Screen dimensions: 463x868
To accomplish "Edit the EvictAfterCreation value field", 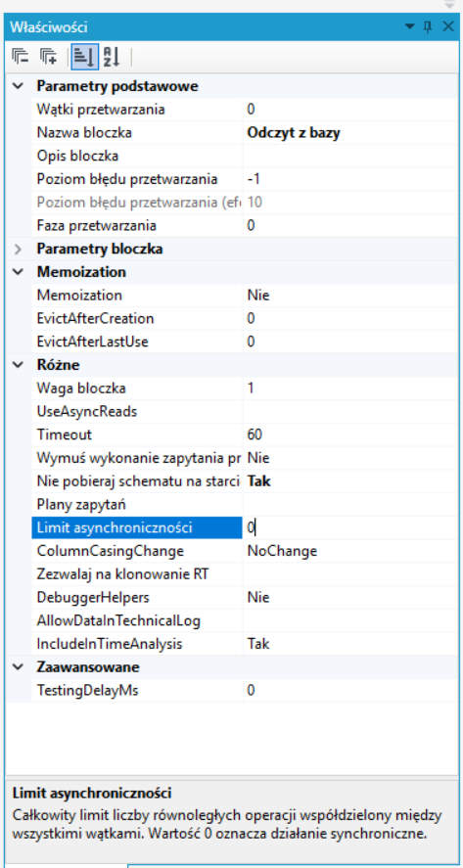I will (x=349, y=319).
